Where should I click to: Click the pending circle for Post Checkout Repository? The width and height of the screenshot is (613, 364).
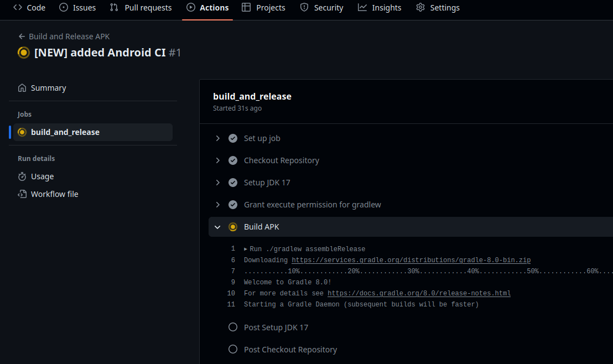233,349
